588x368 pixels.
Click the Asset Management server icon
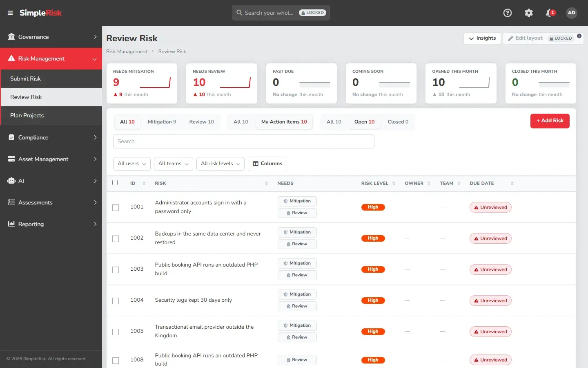click(x=11, y=159)
